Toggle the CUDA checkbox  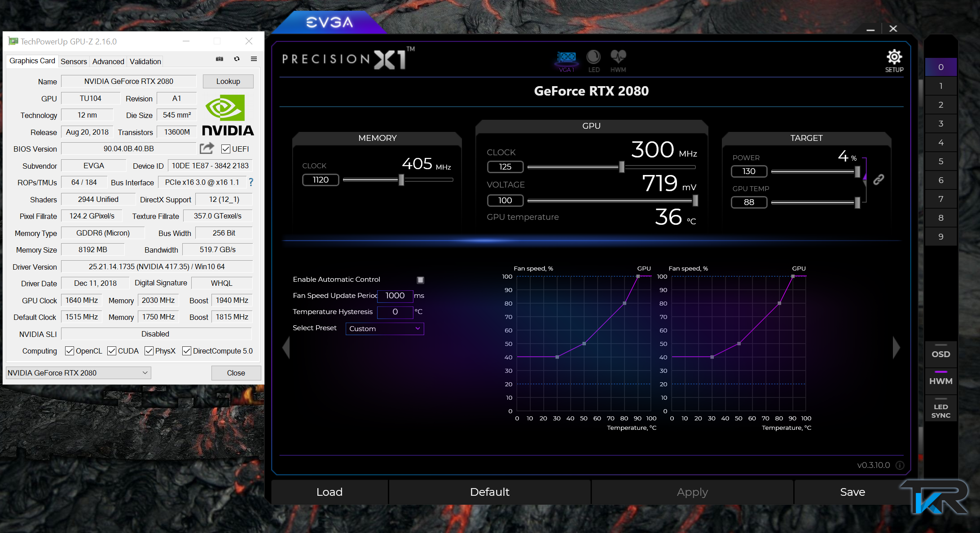click(x=112, y=351)
